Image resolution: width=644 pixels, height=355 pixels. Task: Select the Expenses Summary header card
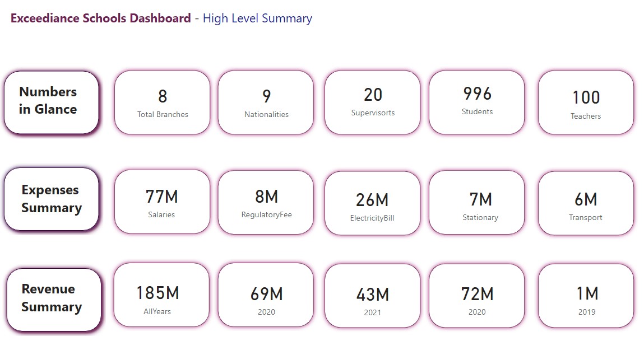pos(52,199)
